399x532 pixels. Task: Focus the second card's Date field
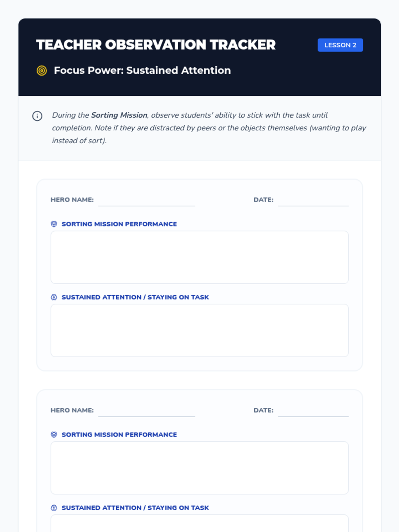[x=313, y=411]
